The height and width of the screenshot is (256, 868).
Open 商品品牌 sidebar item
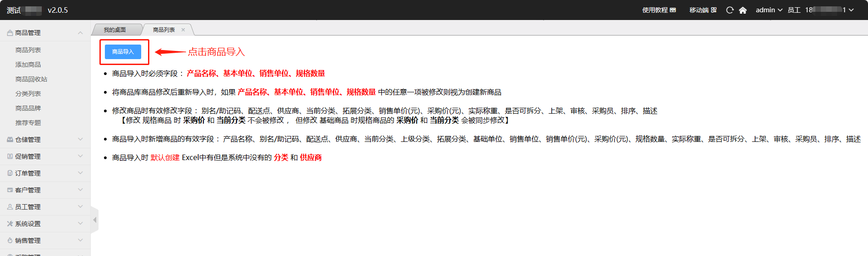28,108
